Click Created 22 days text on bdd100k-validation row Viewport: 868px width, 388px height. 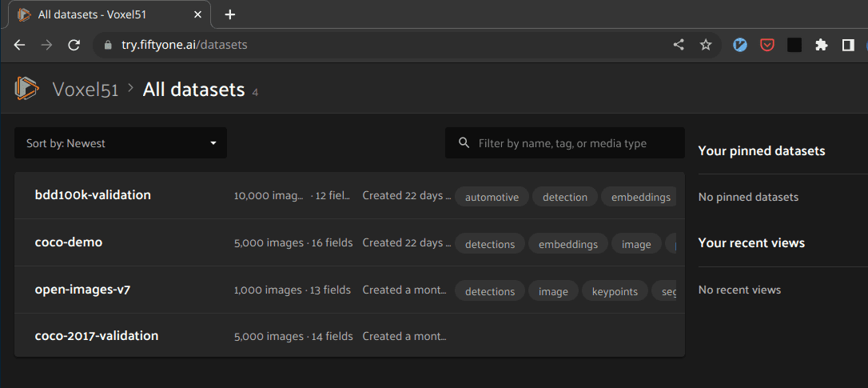point(407,196)
